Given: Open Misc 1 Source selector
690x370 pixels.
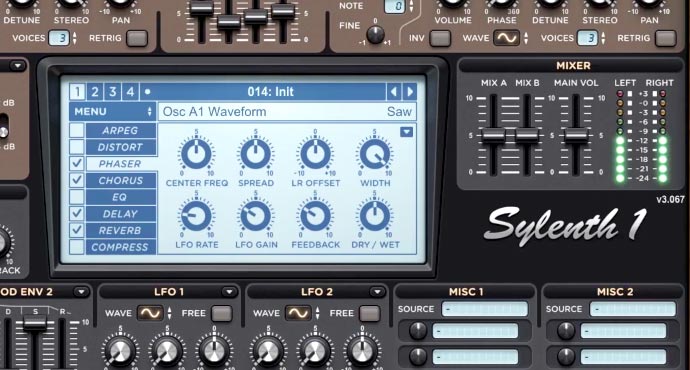Looking at the screenshot, I should click(484, 309).
